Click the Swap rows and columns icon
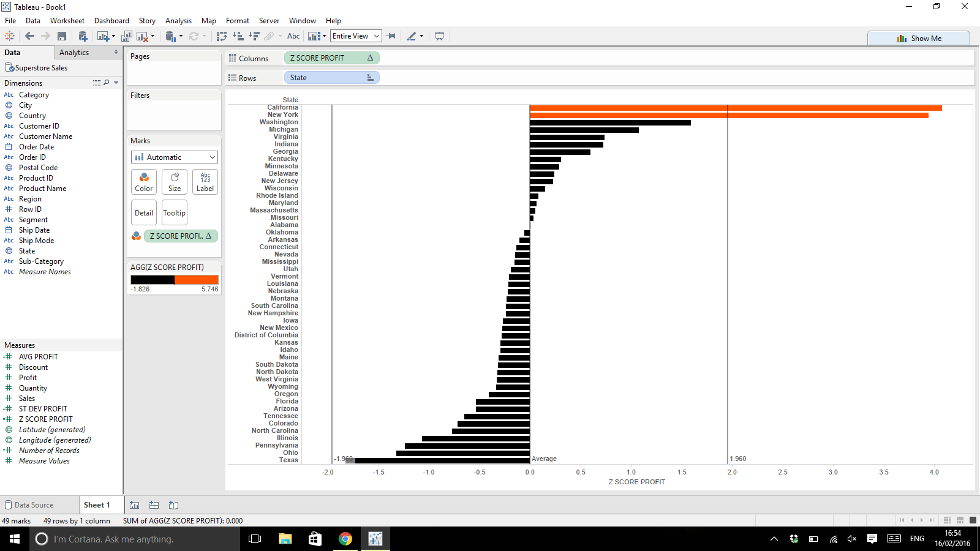Screen dimensions: 980x551 222,36
